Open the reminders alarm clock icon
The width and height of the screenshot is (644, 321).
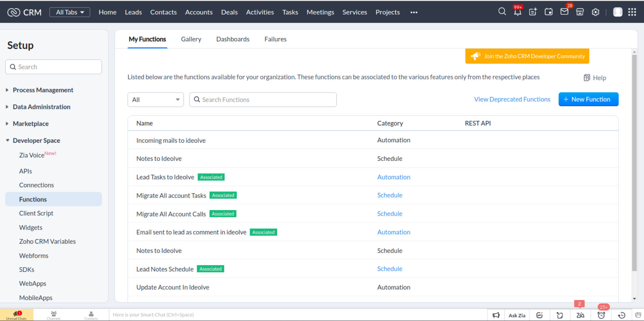click(x=601, y=315)
